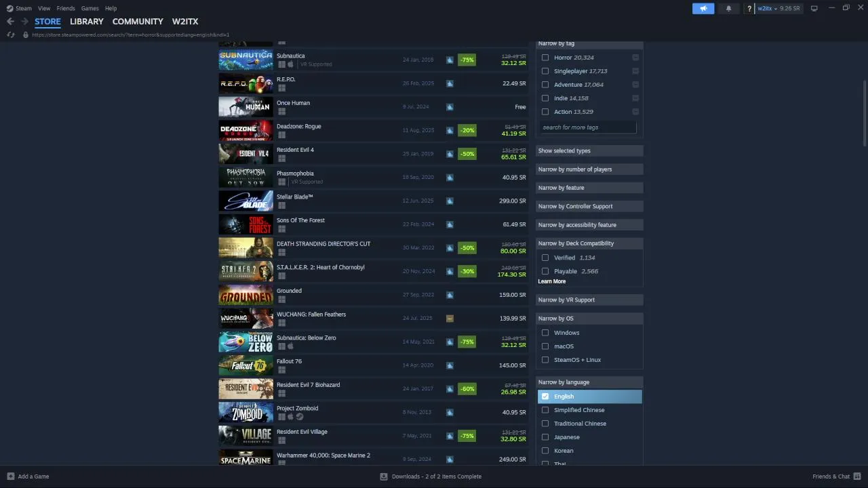Exclude the Singleplayer tag with its icon
Screen dimensions: 868x488
pos(635,71)
